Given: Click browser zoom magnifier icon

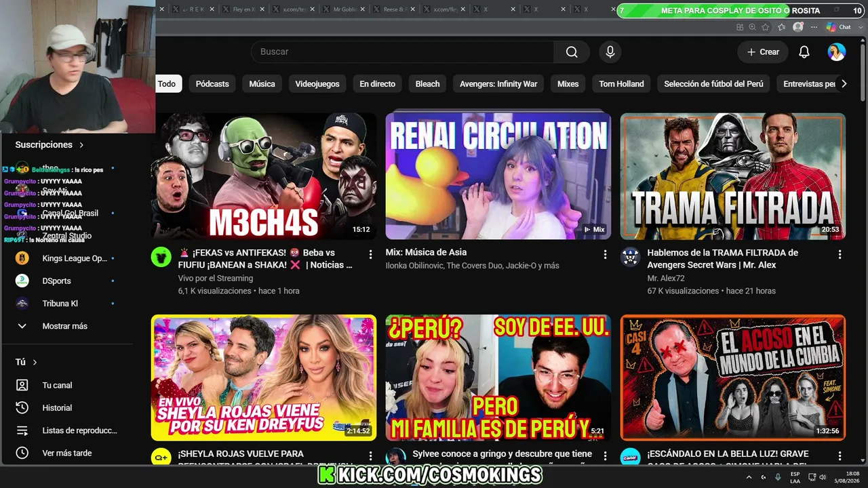Looking at the screenshot, I should (x=753, y=27).
